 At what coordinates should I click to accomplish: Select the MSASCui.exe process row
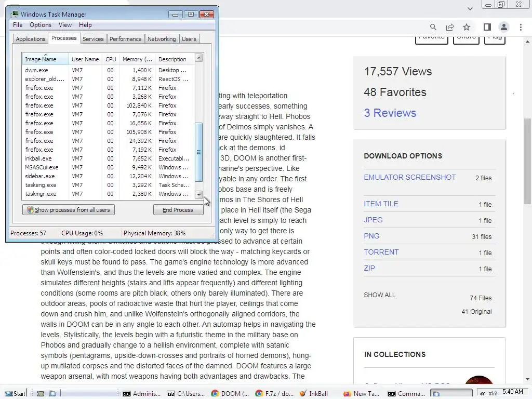point(109,167)
